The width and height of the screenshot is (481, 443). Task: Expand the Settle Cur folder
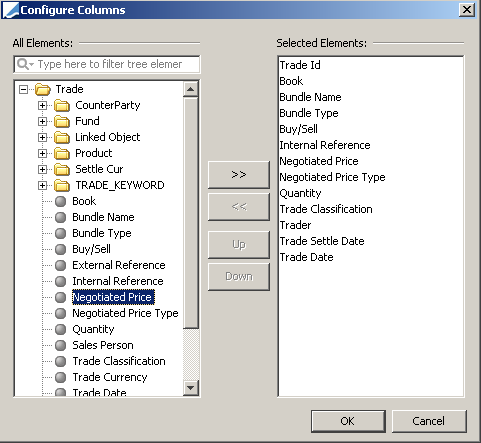pyautogui.click(x=42, y=169)
